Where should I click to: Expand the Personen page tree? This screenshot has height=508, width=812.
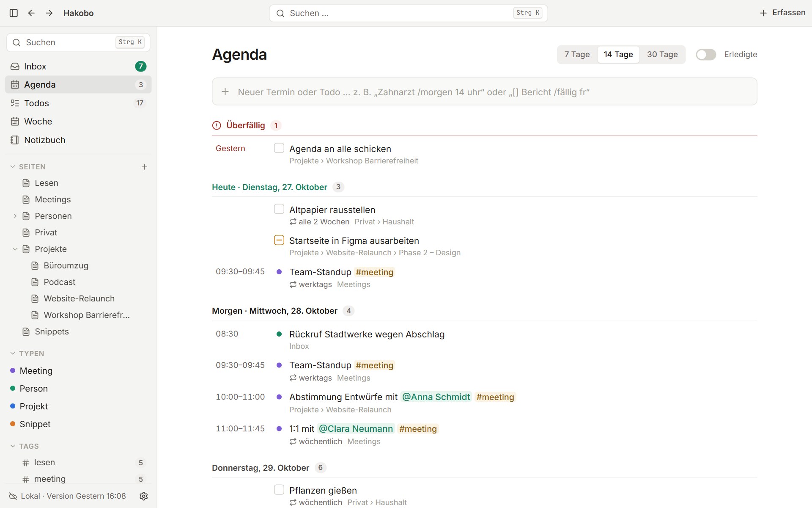(15, 216)
